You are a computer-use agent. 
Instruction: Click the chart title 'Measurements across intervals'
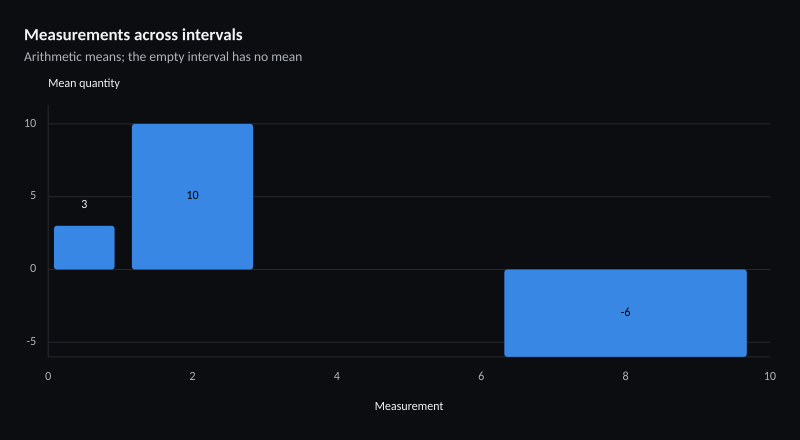coord(133,35)
